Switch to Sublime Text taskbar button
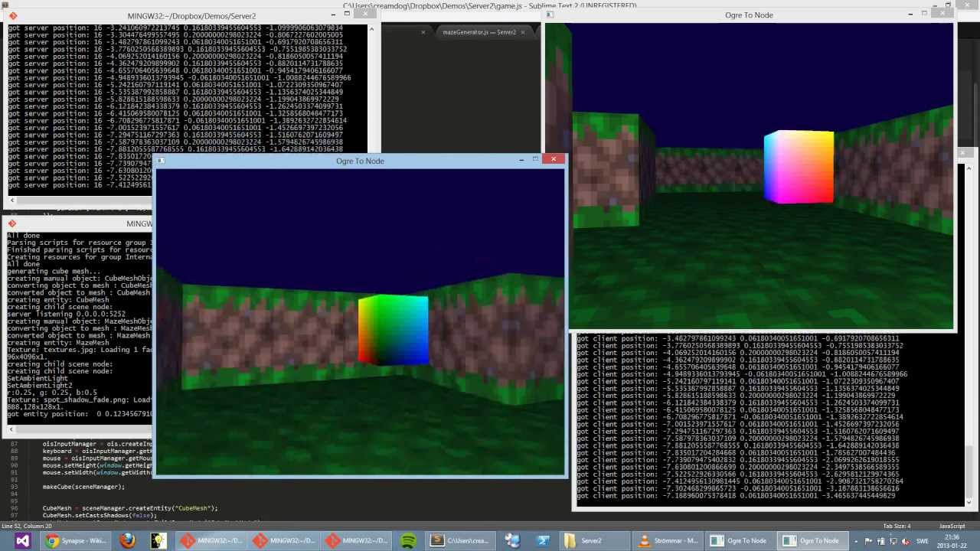Viewport: 980px width, 551px height. coord(458,540)
